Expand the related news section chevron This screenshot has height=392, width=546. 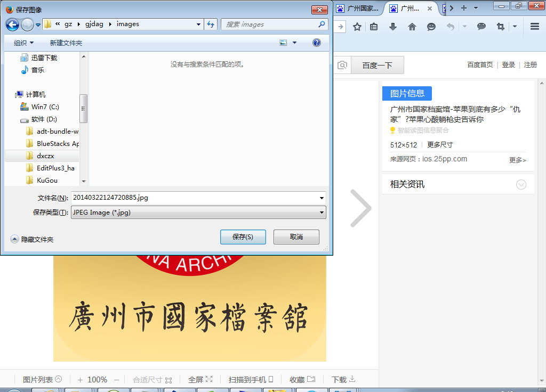[x=521, y=185]
